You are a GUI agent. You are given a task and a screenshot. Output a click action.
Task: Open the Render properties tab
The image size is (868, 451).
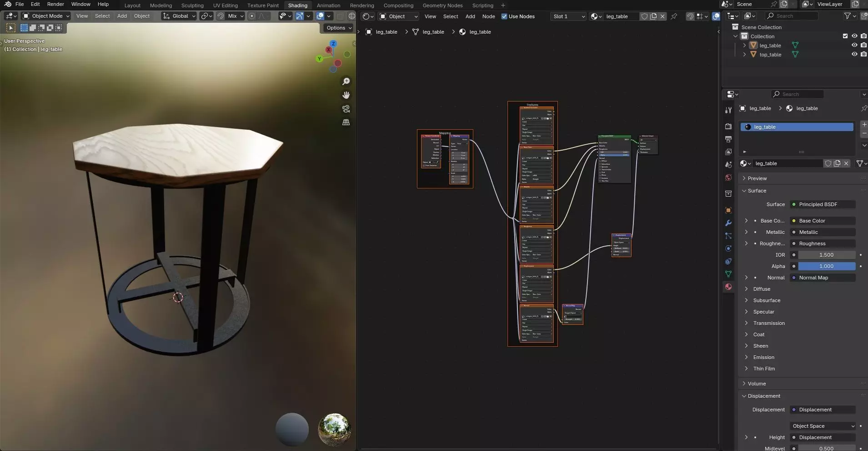pyautogui.click(x=728, y=126)
